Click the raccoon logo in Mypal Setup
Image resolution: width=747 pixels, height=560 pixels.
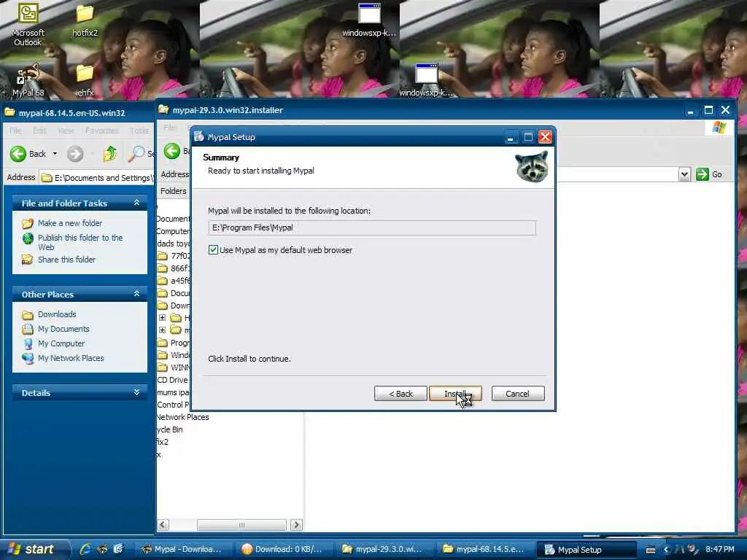tap(532, 166)
